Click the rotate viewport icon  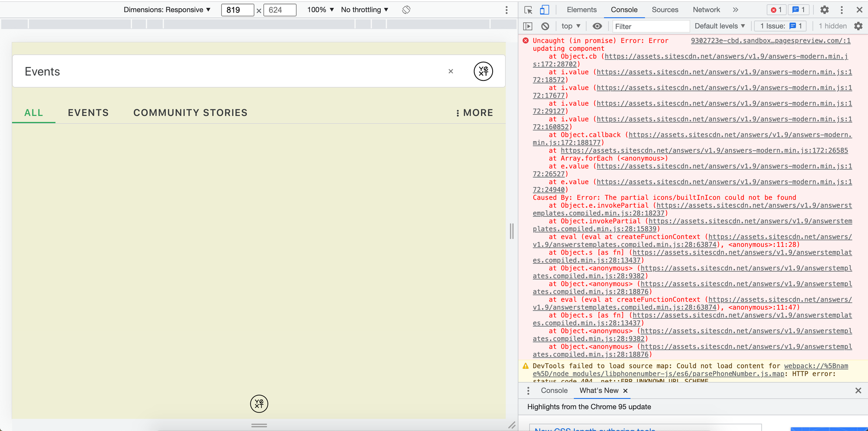pyautogui.click(x=406, y=10)
